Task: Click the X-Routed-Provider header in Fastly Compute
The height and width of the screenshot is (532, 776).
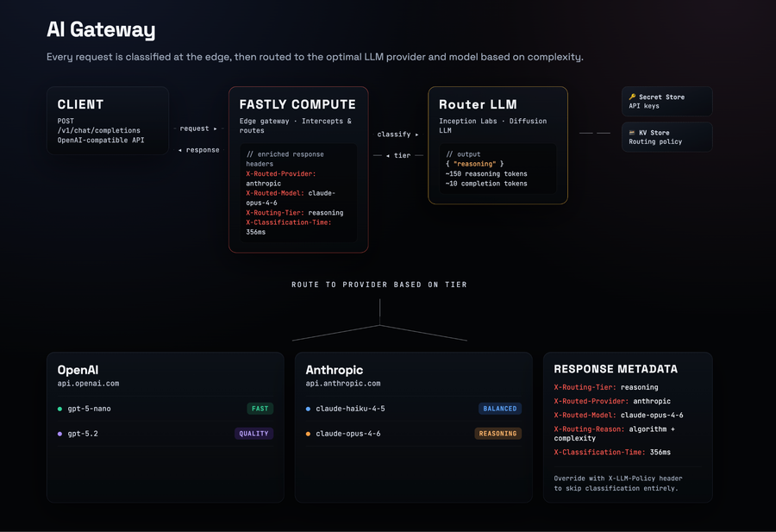Action: click(280, 174)
